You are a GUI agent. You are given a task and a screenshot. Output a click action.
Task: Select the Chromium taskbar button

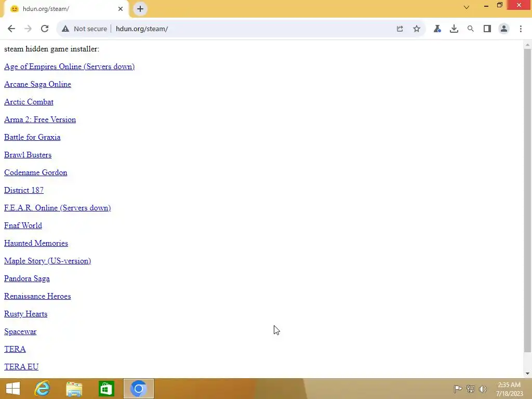point(138,389)
